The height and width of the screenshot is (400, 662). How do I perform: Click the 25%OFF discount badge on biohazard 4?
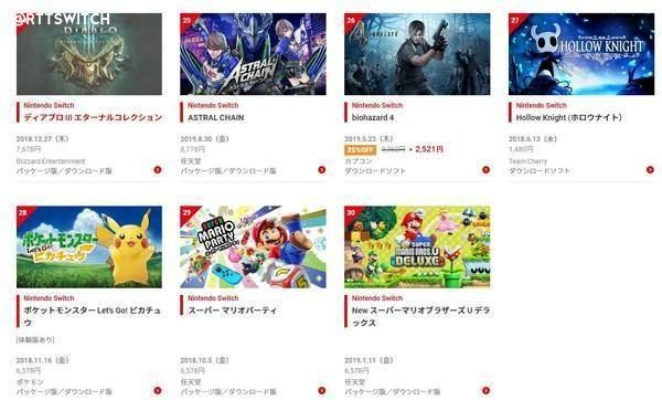[360, 150]
